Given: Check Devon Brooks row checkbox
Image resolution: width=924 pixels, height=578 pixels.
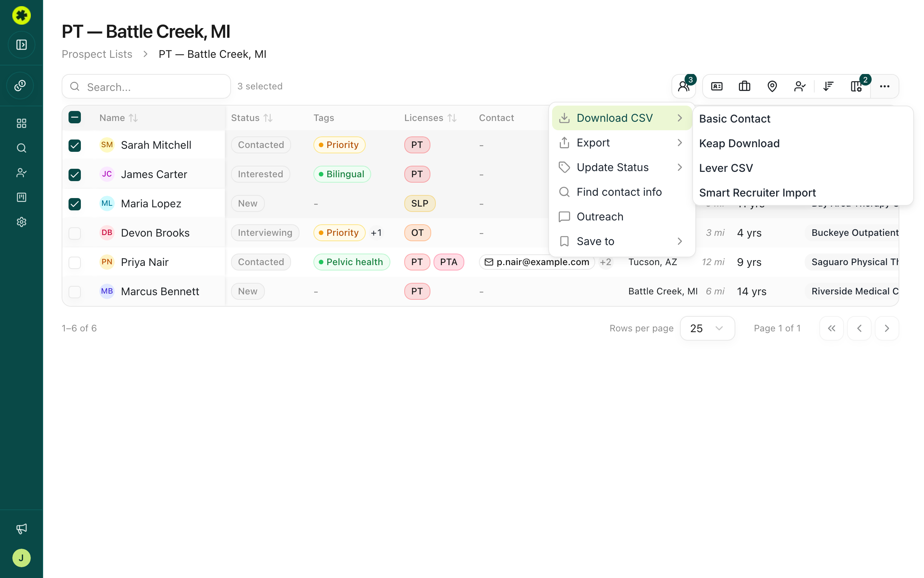Looking at the screenshot, I should (75, 233).
